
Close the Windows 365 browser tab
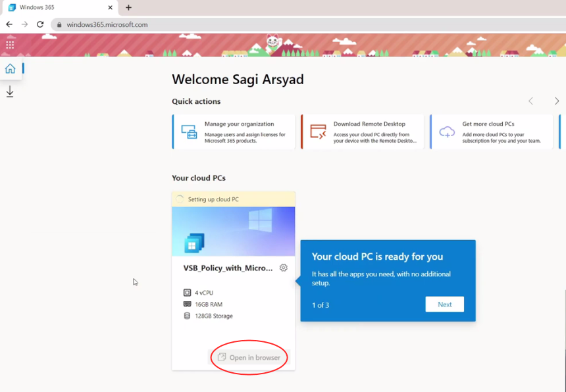point(111,7)
